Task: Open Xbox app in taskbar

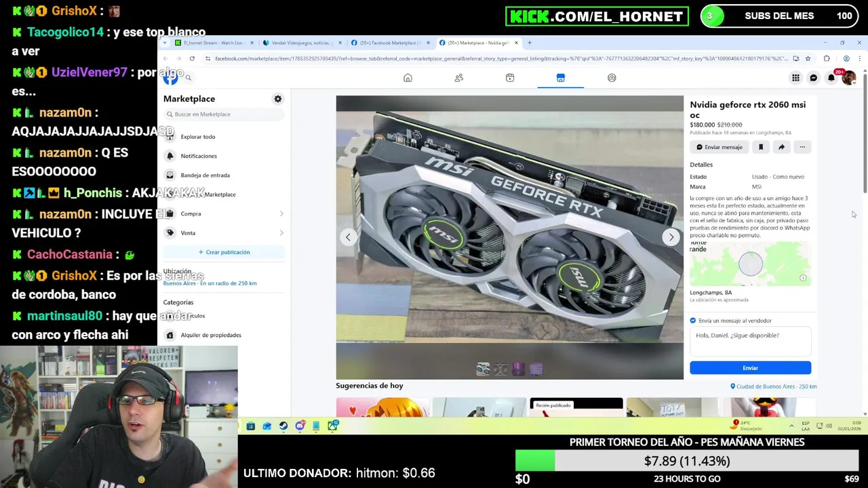Action: point(332,426)
